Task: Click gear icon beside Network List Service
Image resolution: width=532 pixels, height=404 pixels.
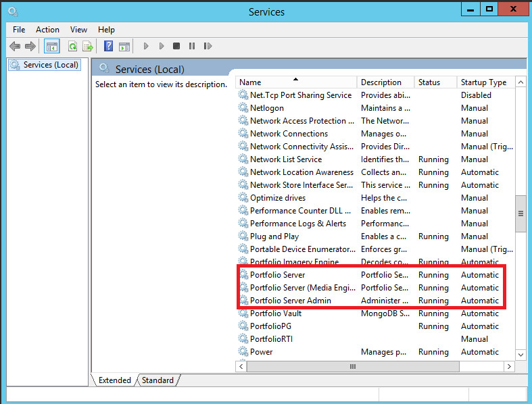Action: (243, 159)
